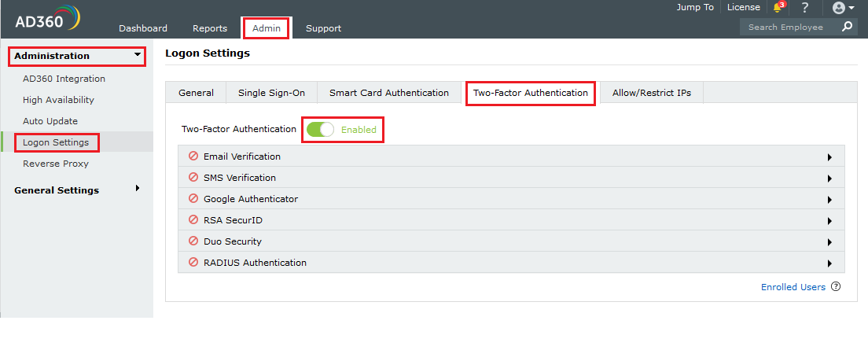Click the help question mark icon
This screenshot has width=868, height=361.
click(805, 8)
